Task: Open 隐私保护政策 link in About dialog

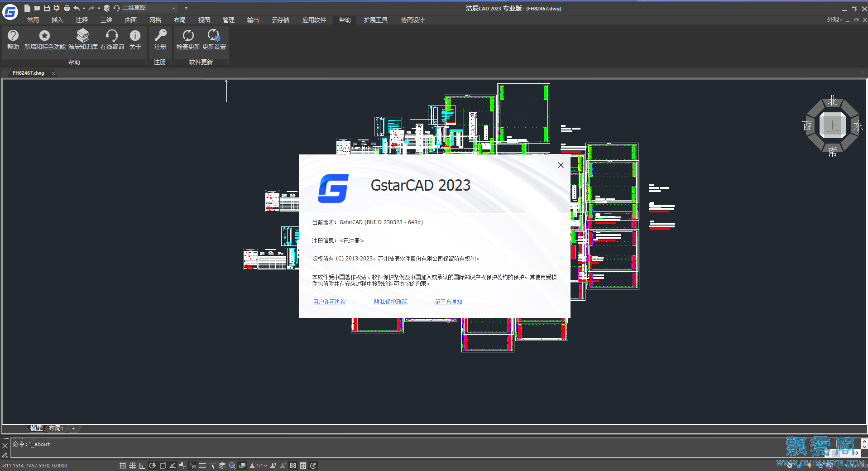Action: tap(390, 302)
